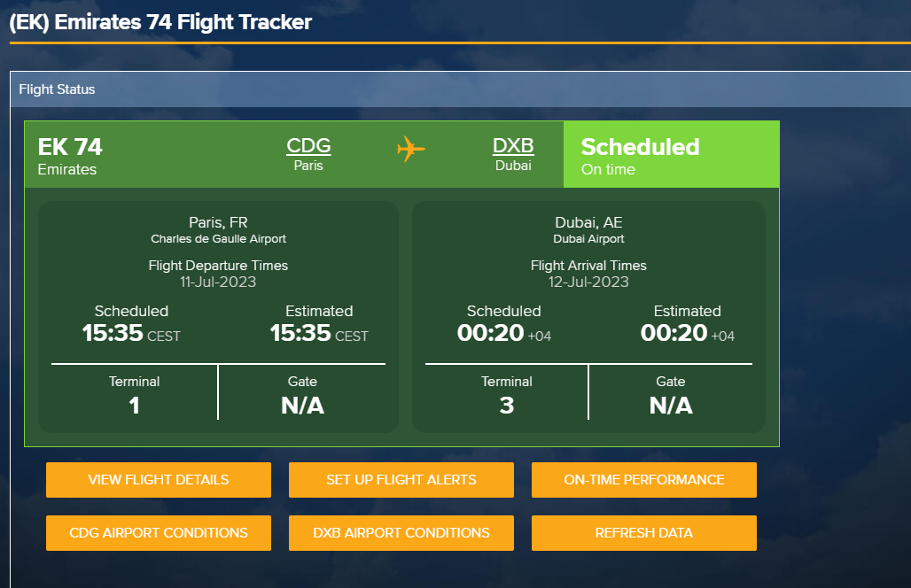
Task: Click scheduled departure time 15:35 CEST
Action: click(131, 333)
